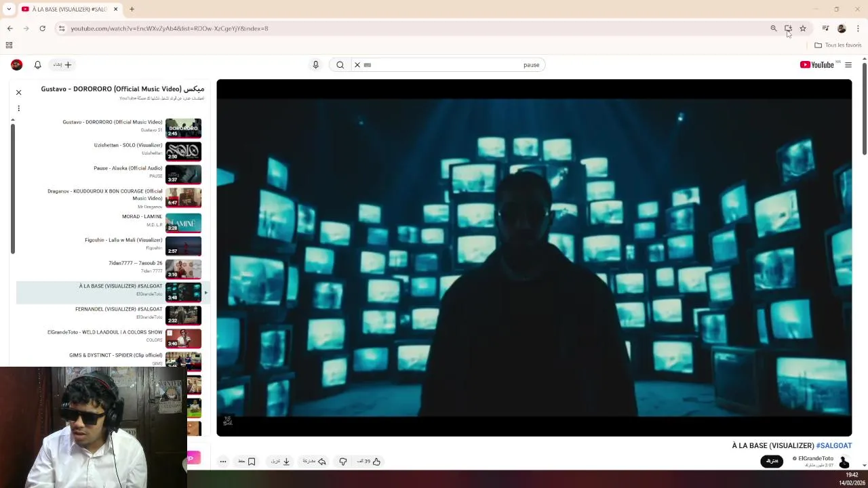Click the page vertical scrollbar on right edge
The height and width of the screenshot is (488, 868).
864,108
